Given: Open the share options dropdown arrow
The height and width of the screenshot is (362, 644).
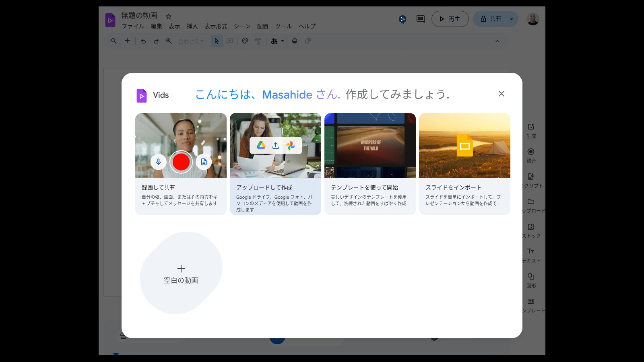Looking at the screenshot, I should [x=512, y=19].
